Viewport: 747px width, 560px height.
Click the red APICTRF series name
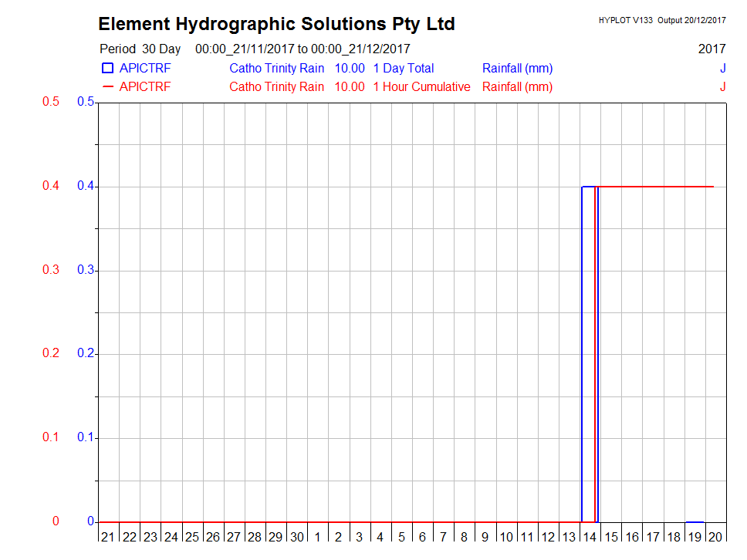[x=145, y=87]
